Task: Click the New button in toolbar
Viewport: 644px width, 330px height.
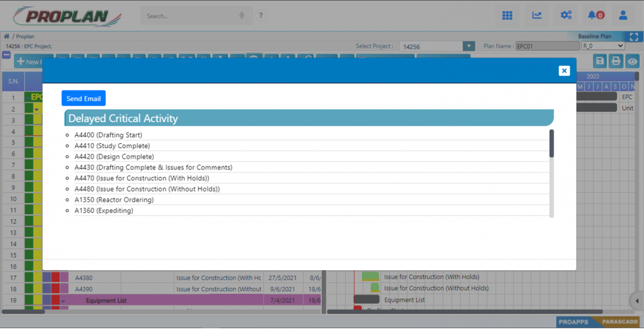Action: [28, 62]
